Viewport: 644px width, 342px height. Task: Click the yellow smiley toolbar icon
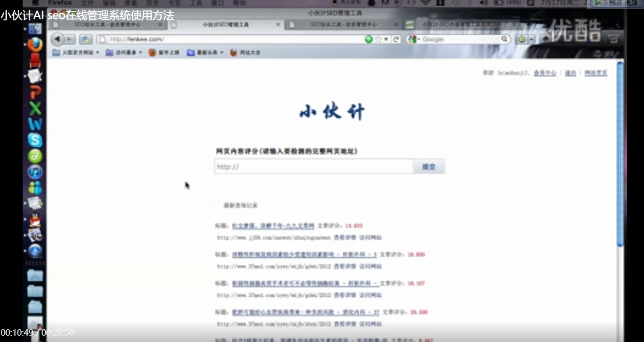tap(522, 39)
